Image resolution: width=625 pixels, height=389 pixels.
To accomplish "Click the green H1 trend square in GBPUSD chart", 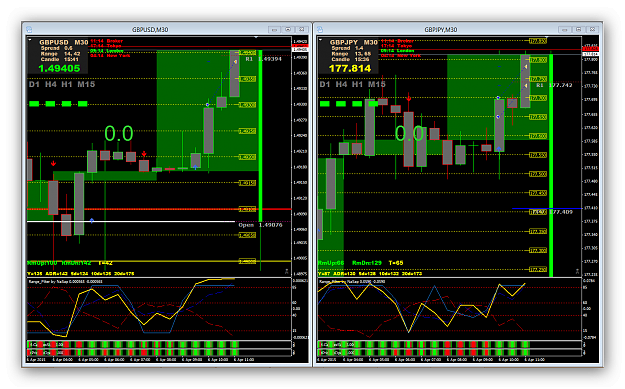I will point(66,104).
